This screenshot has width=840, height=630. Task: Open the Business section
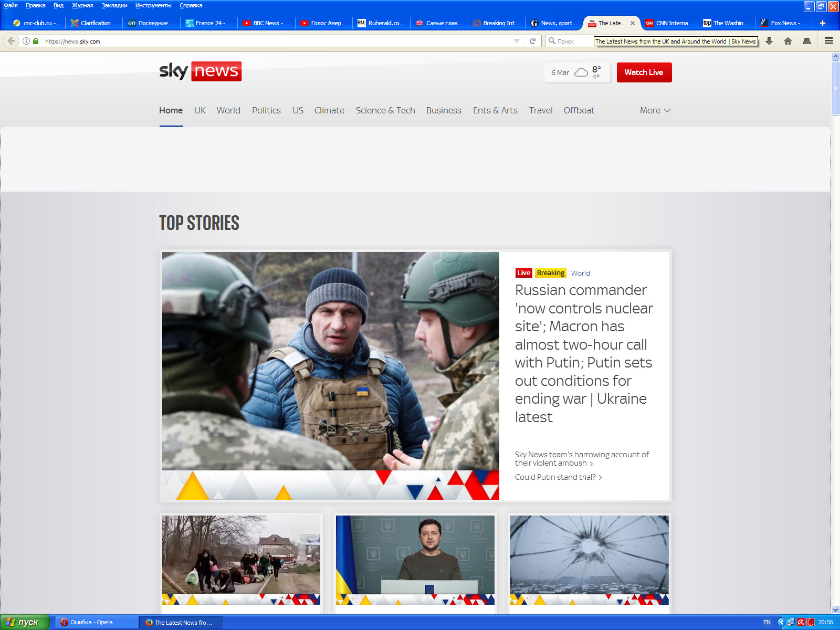444,110
